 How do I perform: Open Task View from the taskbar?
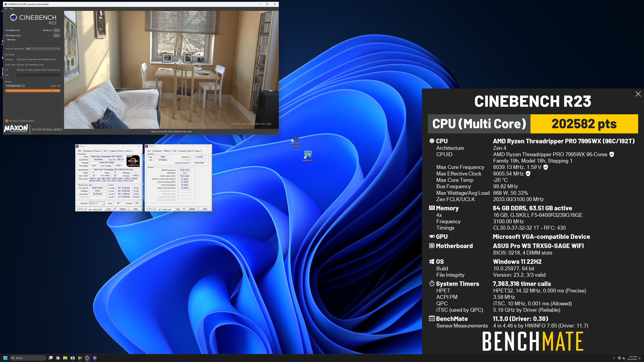[x=50, y=358]
